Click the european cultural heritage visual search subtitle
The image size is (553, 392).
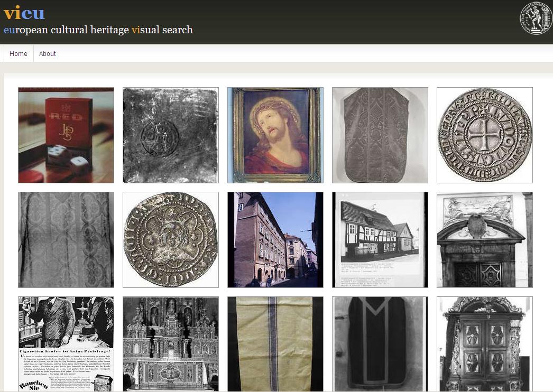tap(98, 30)
